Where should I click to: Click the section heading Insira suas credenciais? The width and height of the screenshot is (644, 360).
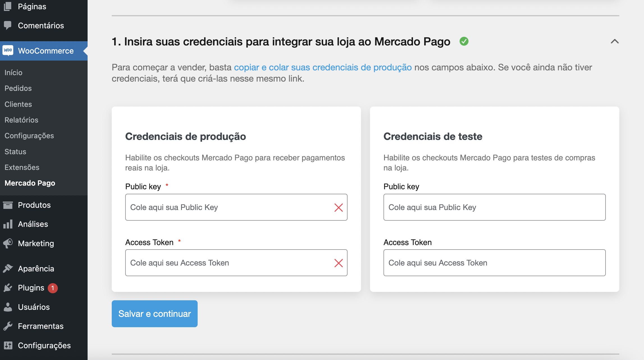click(x=281, y=41)
